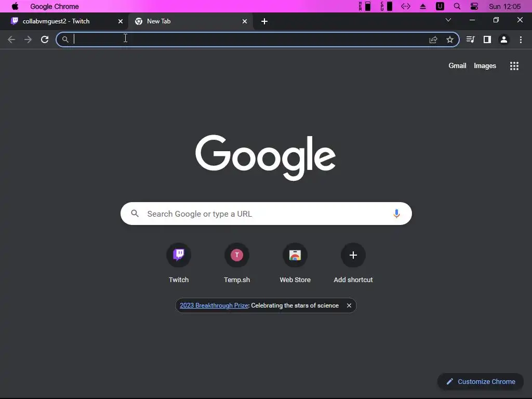
Task: Open a new tab with the plus button
Action: click(264, 21)
